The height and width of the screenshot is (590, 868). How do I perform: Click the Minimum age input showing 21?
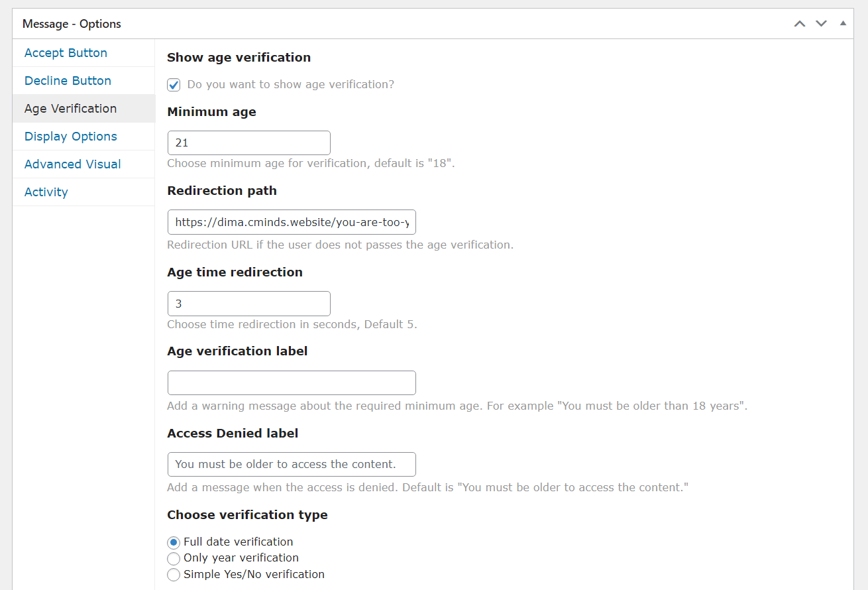[x=248, y=143]
